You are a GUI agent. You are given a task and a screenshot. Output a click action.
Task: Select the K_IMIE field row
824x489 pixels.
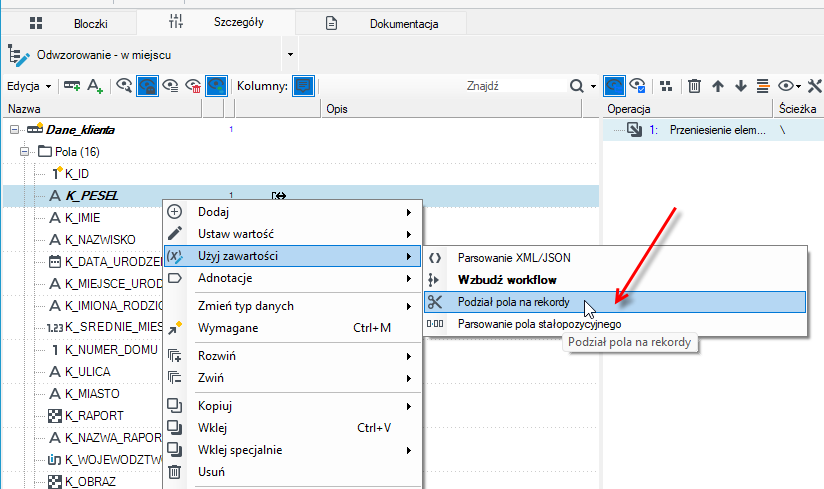pos(82,217)
